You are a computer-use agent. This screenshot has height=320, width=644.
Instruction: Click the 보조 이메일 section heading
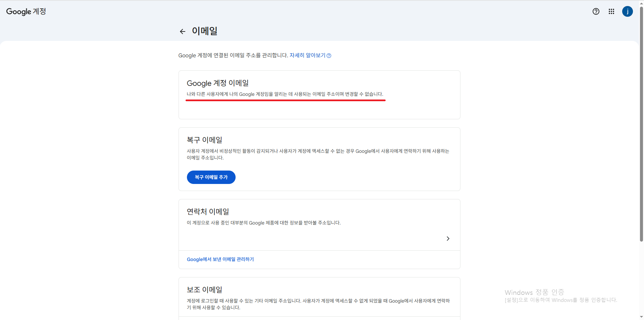(x=204, y=290)
